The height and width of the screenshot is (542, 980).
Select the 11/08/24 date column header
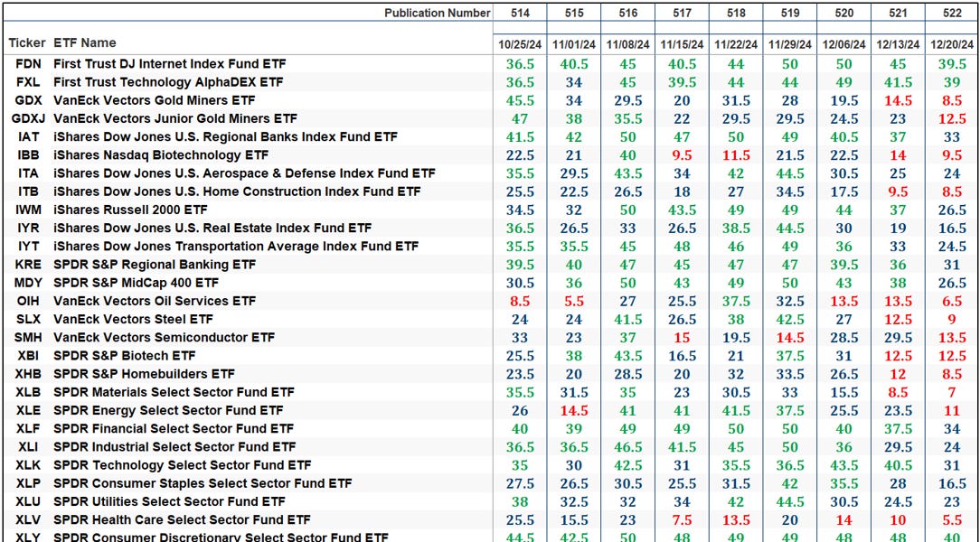click(x=627, y=44)
